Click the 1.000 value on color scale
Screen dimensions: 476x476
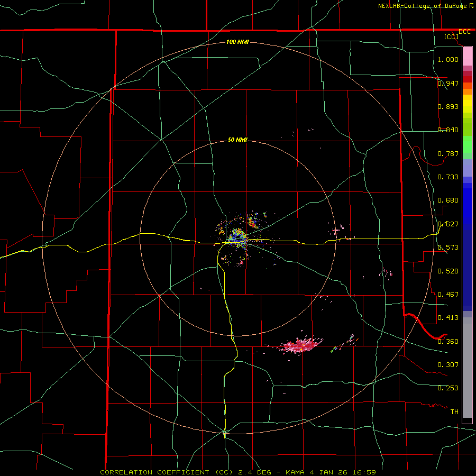[448, 59]
